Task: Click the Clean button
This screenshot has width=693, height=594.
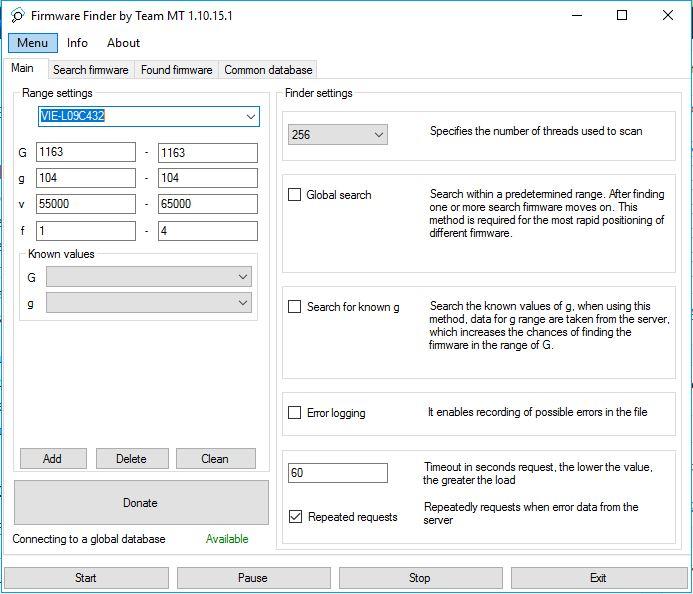Action: coord(216,459)
